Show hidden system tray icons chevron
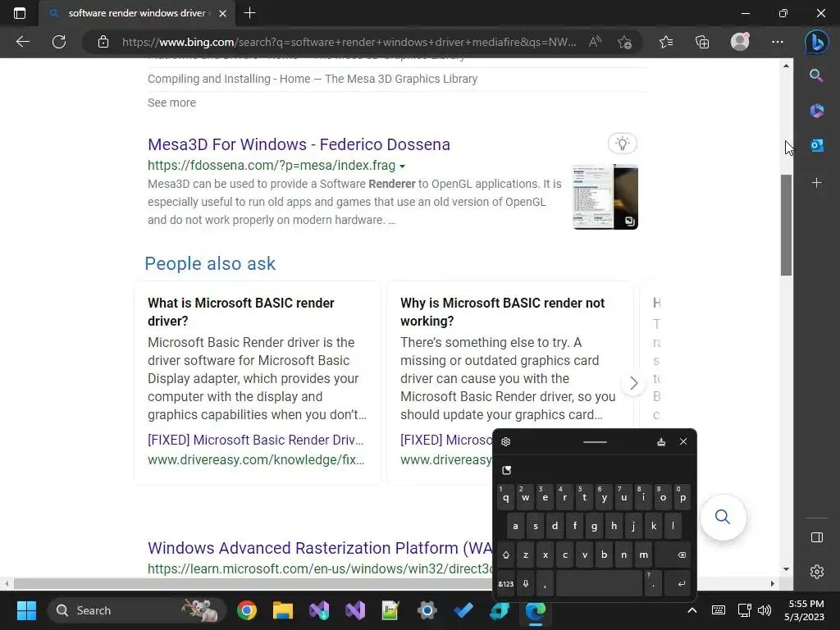Screen dimensions: 840x630 [692, 610]
